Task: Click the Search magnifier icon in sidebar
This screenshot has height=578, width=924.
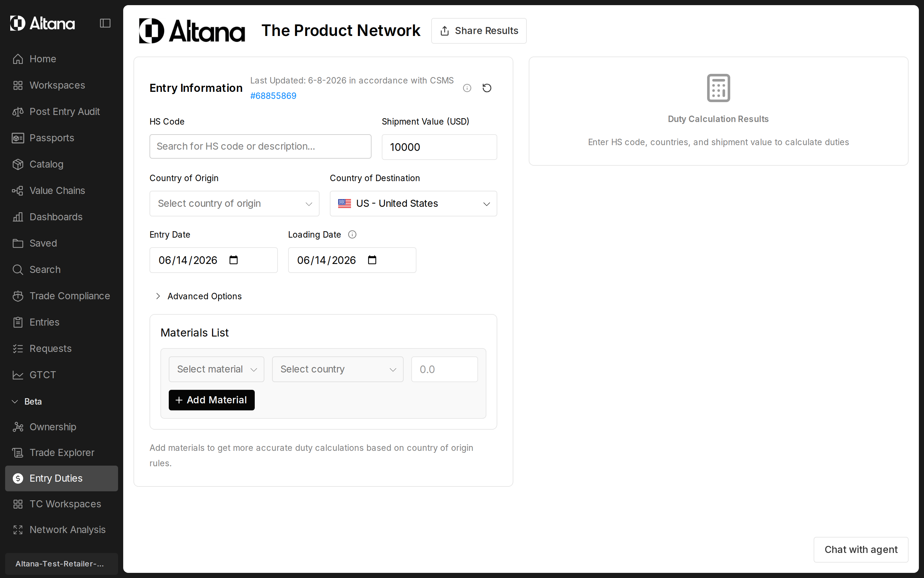Action: tap(18, 270)
